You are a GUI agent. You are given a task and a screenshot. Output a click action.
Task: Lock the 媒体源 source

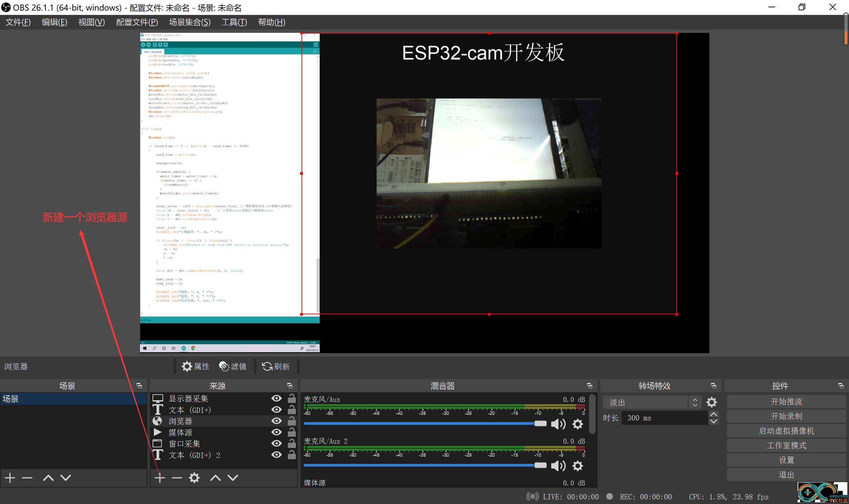click(292, 432)
